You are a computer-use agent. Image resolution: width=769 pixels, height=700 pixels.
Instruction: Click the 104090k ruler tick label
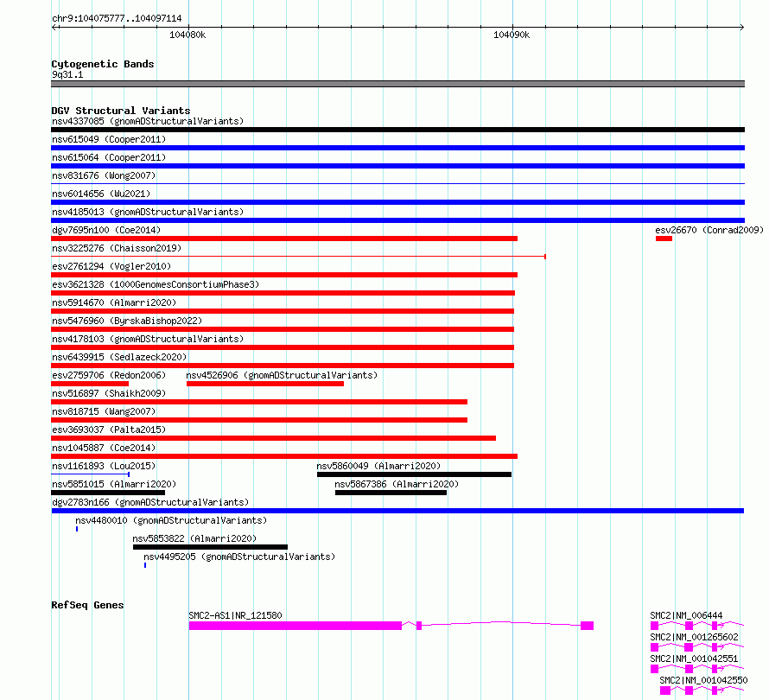coord(512,35)
